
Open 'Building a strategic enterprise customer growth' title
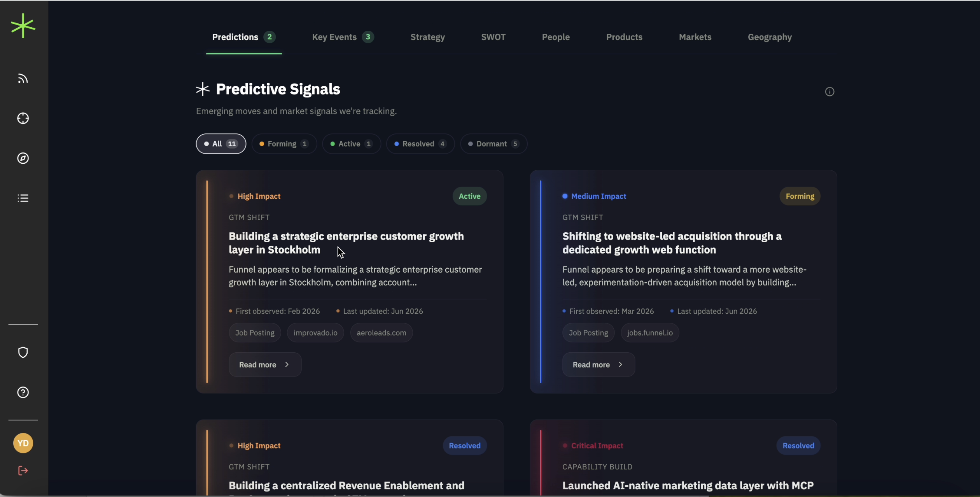[346, 243]
